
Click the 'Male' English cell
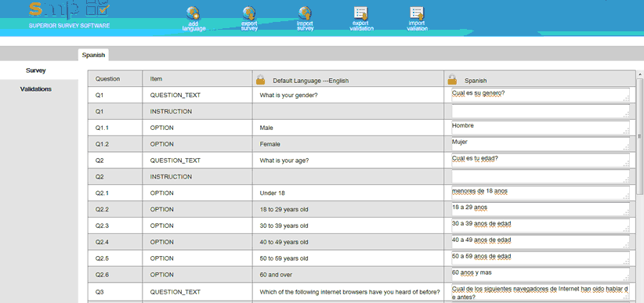[348, 128]
